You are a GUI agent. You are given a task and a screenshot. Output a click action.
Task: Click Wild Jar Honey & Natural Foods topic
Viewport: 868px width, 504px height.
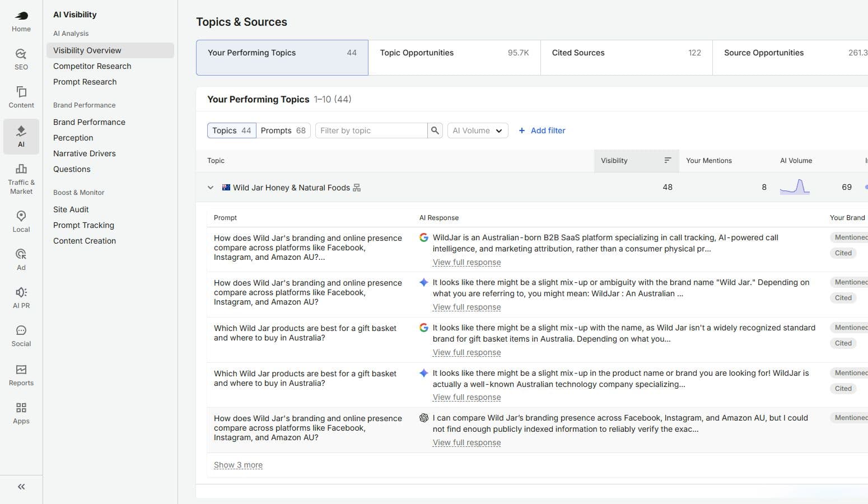[x=291, y=188]
